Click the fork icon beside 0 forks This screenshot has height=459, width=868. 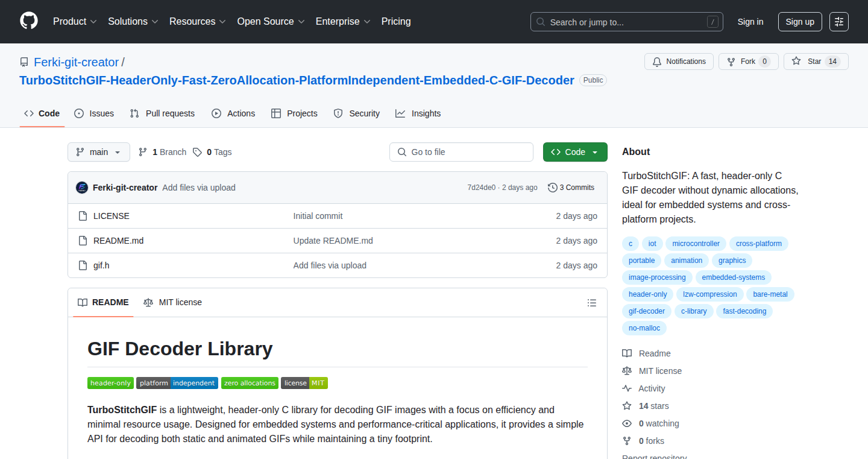click(x=627, y=441)
